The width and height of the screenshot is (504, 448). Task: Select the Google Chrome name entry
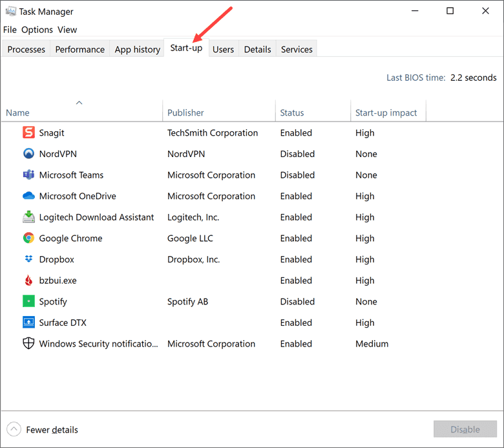pyautogui.click(x=70, y=239)
